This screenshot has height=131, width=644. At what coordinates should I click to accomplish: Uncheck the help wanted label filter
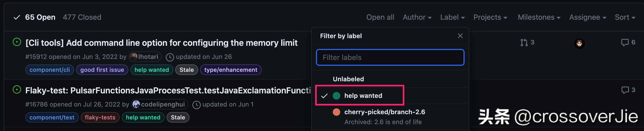point(360,95)
